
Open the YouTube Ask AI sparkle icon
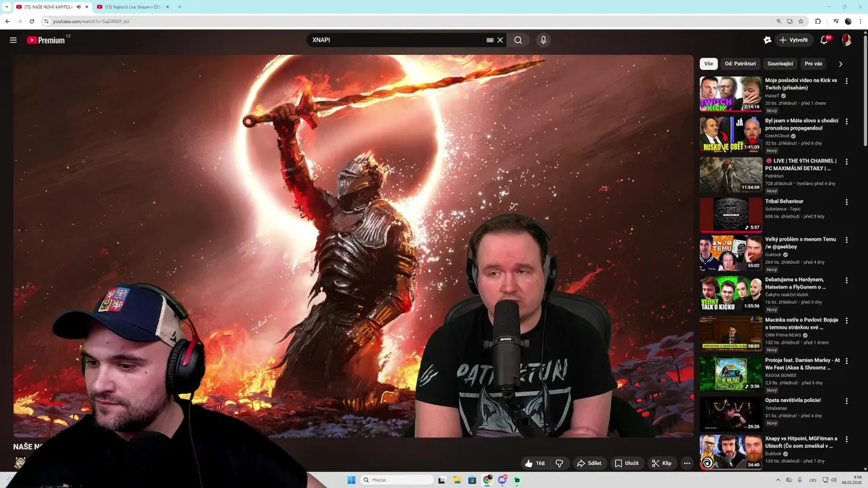[x=767, y=40]
